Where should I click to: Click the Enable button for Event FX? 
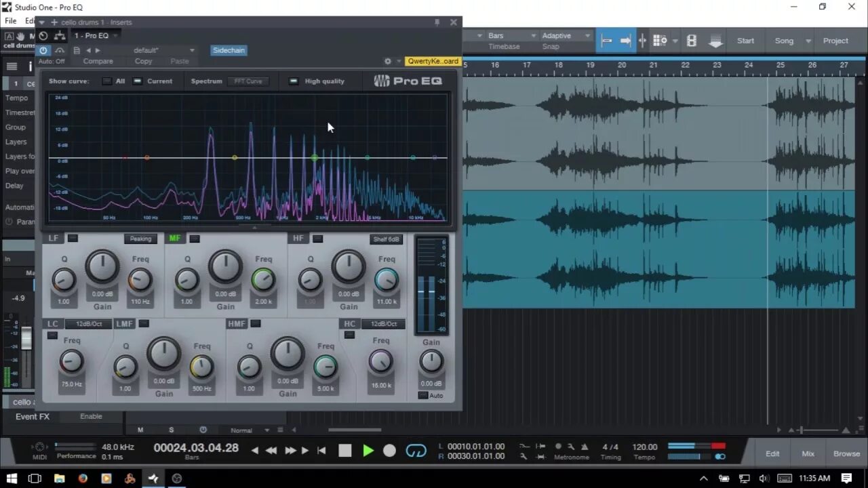(x=91, y=416)
